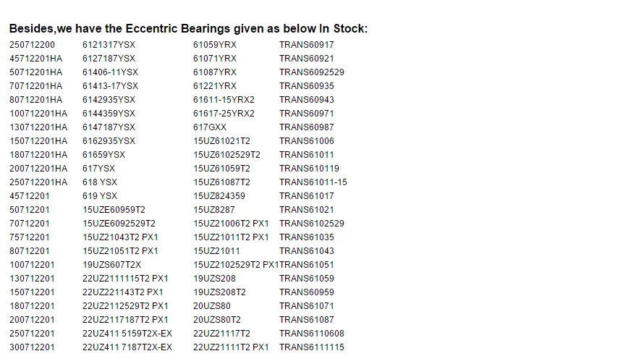Select the 618 YSX entry

pyautogui.click(x=100, y=182)
